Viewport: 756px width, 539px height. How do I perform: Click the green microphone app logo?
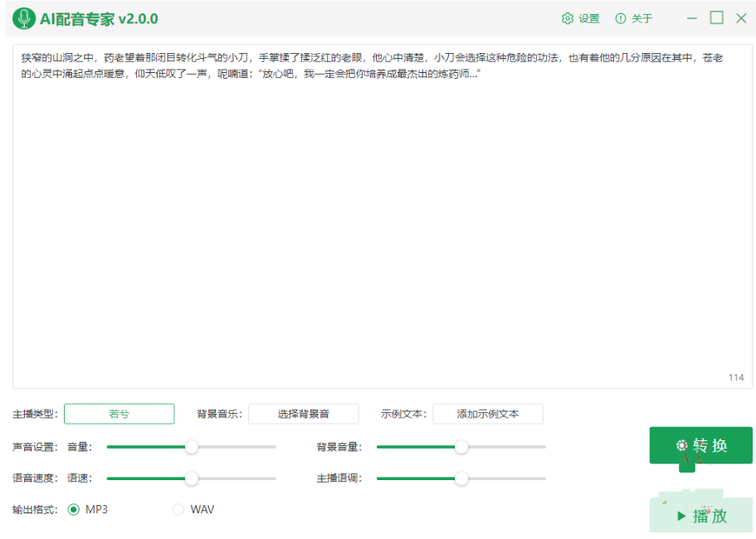click(x=23, y=18)
